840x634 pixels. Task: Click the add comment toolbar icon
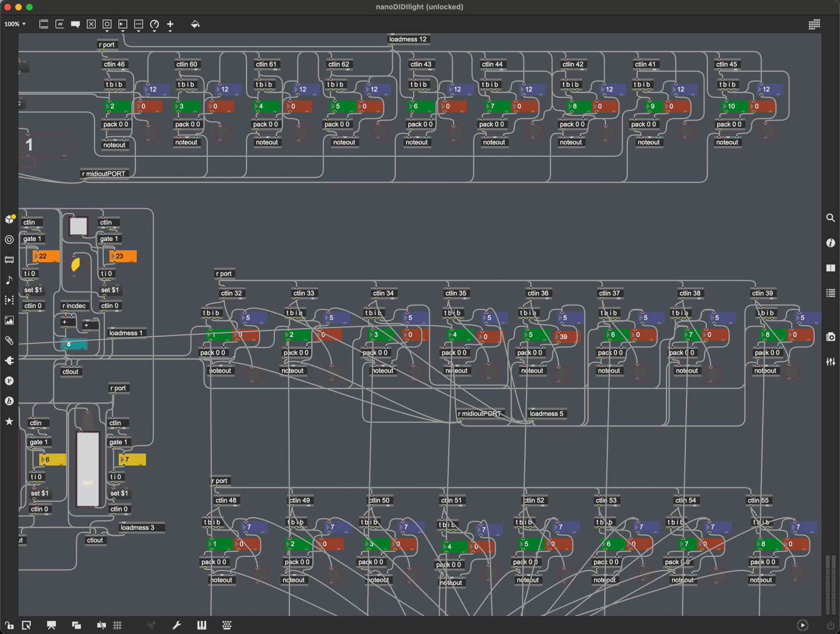point(76,24)
